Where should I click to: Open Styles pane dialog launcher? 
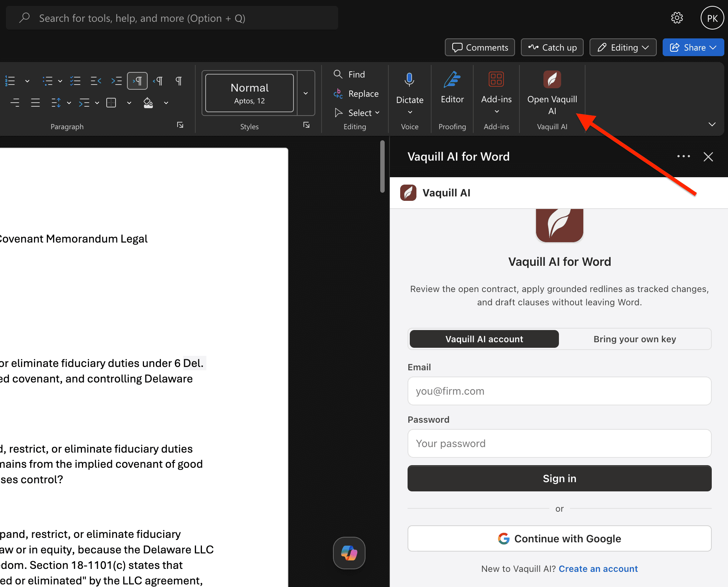pos(306,125)
